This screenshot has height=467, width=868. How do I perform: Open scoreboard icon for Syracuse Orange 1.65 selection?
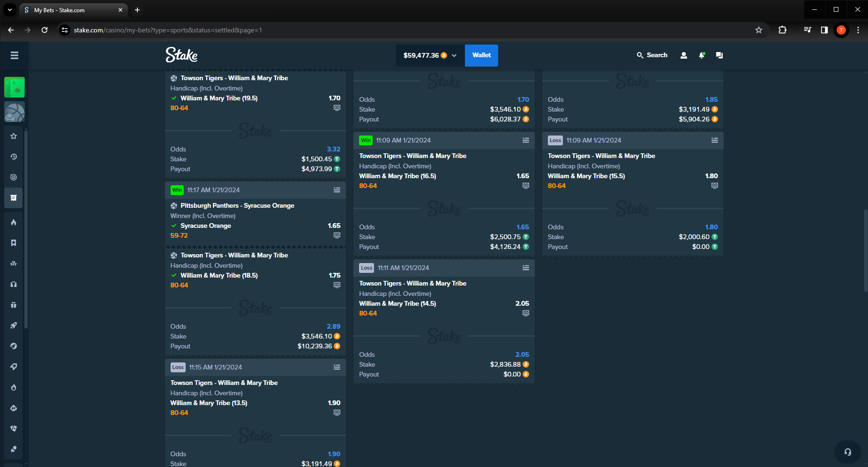337,235
